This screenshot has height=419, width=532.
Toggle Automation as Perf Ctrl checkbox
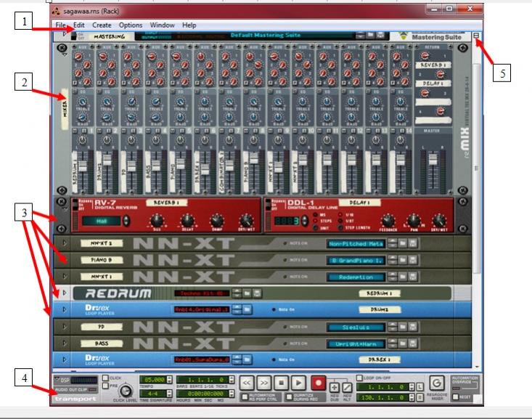tap(245, 396)
